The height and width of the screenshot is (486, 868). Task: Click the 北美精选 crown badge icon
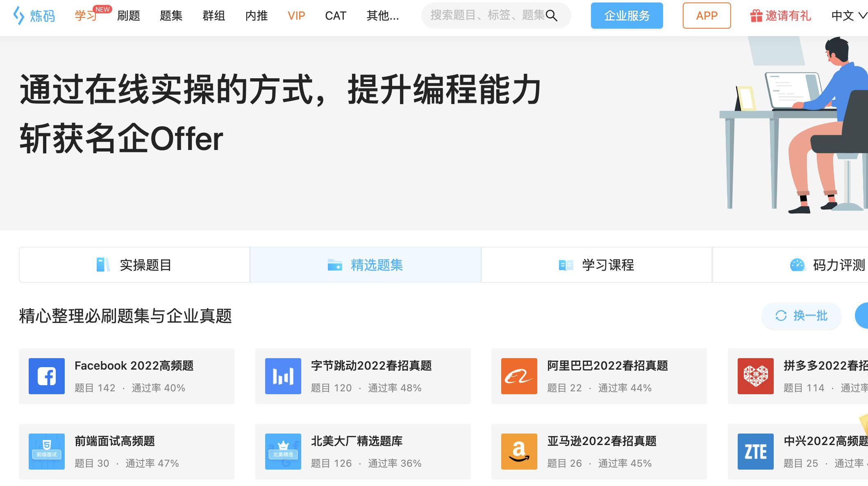tap(282, 451)
